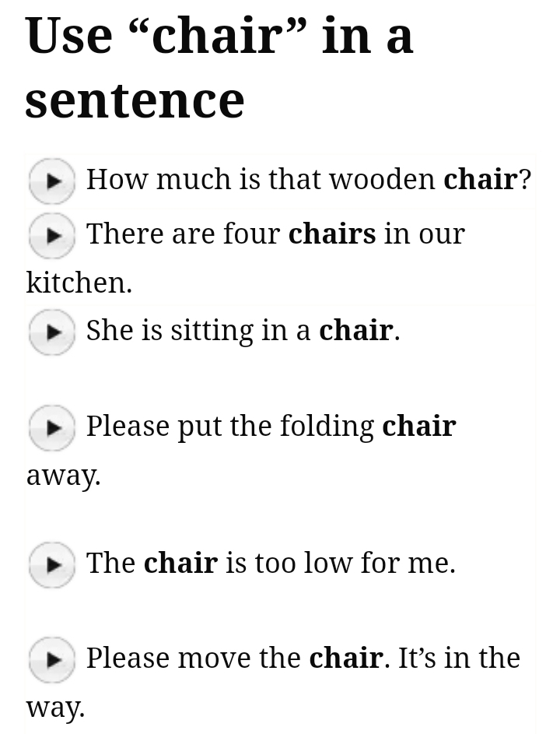This screenshot has width=560, height=734.
Task: Play "The chair is too low" audio
Action: coord(51,564)
